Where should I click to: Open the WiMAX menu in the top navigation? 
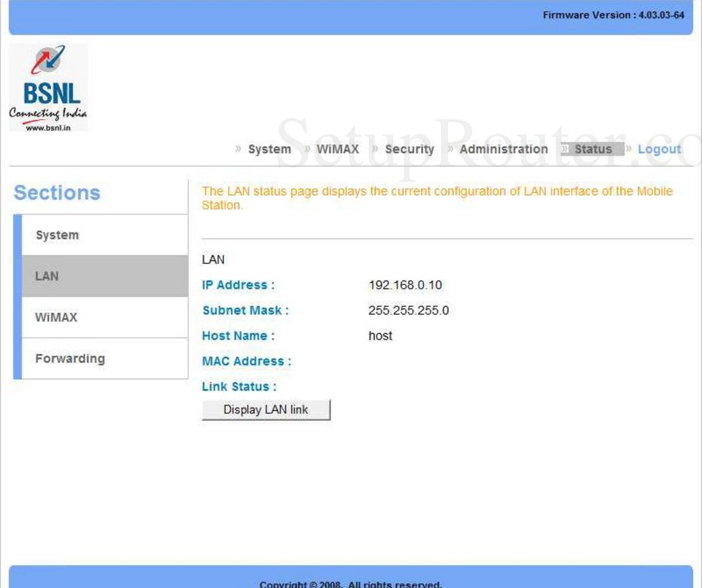click(x=338, y=149)
